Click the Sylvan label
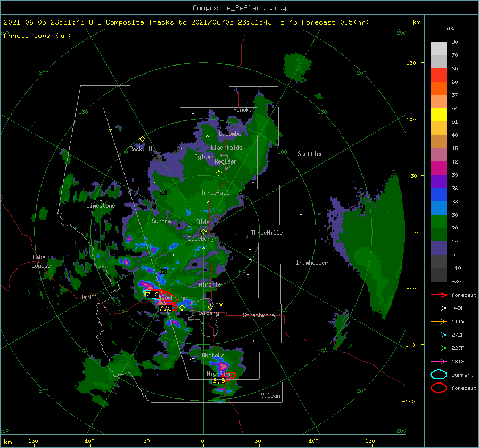The image size is (479, 448). (x=204, y=157)
